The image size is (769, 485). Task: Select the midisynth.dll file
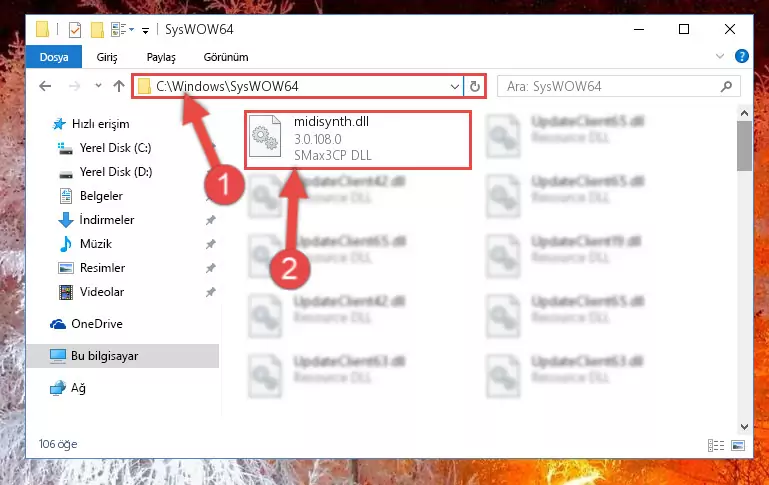coord(358,140)
